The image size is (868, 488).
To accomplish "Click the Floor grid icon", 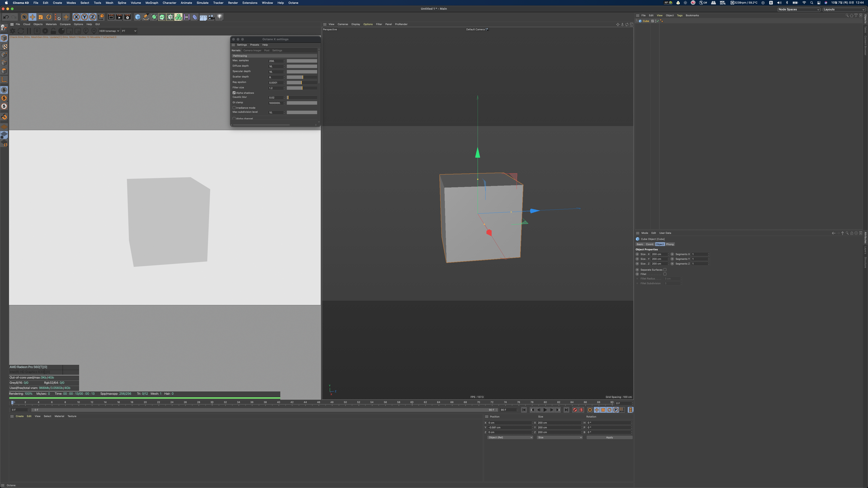I will pos(203,17).
